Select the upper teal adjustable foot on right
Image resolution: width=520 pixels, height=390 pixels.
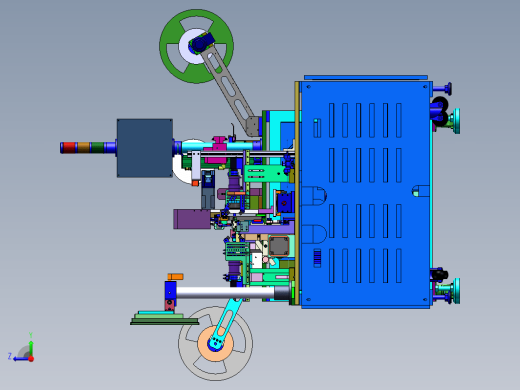[456, 121]
